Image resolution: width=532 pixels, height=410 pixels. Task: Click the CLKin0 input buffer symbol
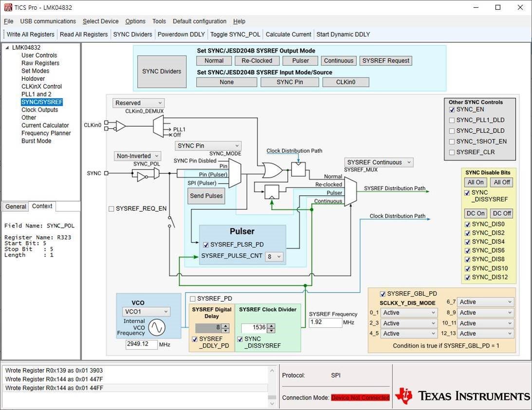[x=120, y=126]
